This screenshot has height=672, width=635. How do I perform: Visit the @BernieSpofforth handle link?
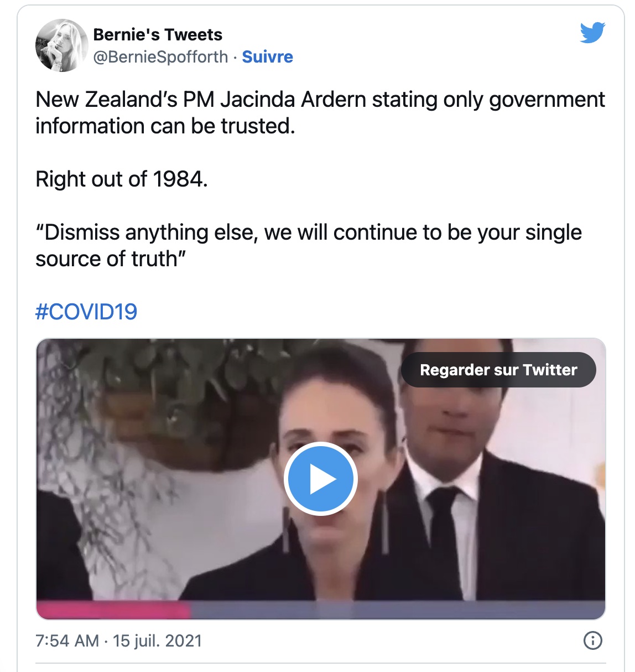tap(160, 56)
